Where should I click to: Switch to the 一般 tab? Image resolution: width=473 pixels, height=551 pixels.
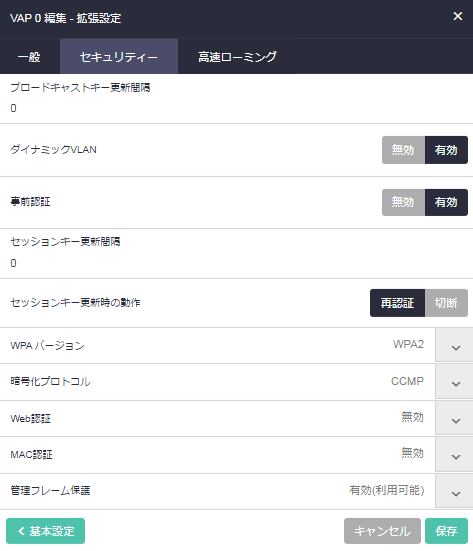30,57
